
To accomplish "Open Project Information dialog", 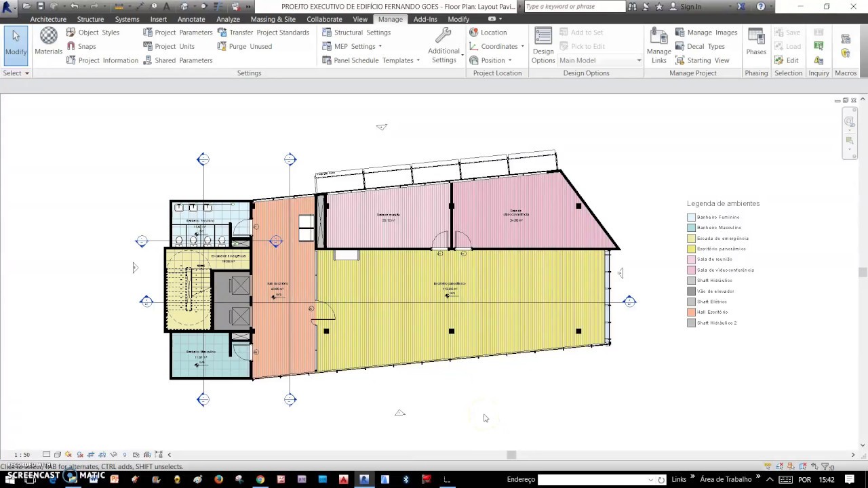I will (x=102, y=60).
